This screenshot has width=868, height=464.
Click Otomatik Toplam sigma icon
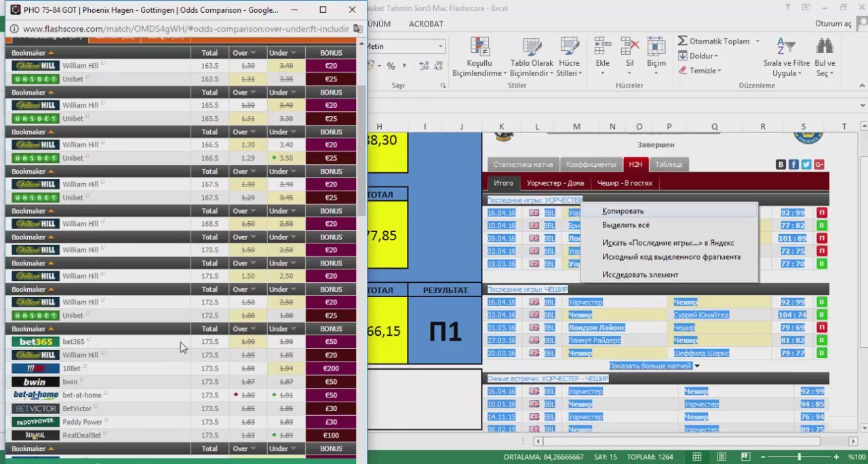point(682,41)
